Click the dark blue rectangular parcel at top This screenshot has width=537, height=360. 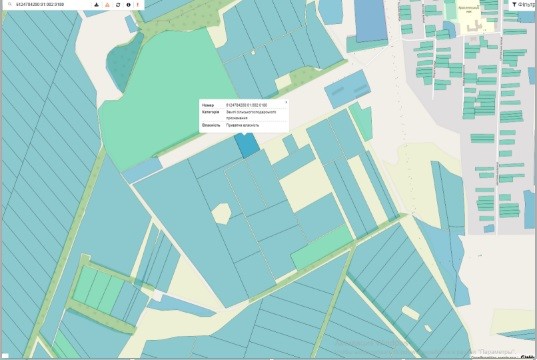tap(371, 20)
